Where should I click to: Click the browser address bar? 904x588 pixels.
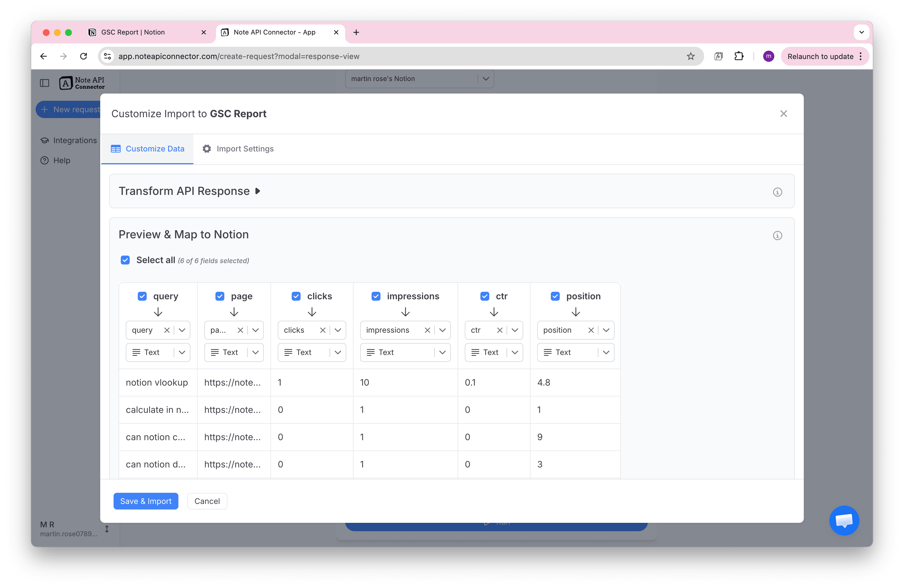point(239,56)
